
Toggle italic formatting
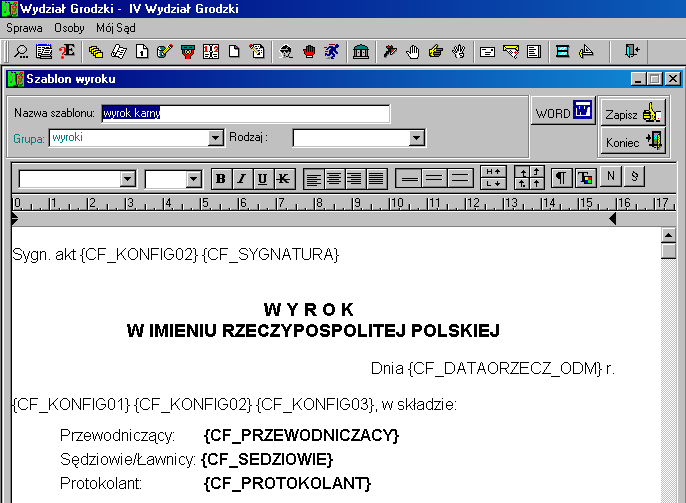pos(242,179)
